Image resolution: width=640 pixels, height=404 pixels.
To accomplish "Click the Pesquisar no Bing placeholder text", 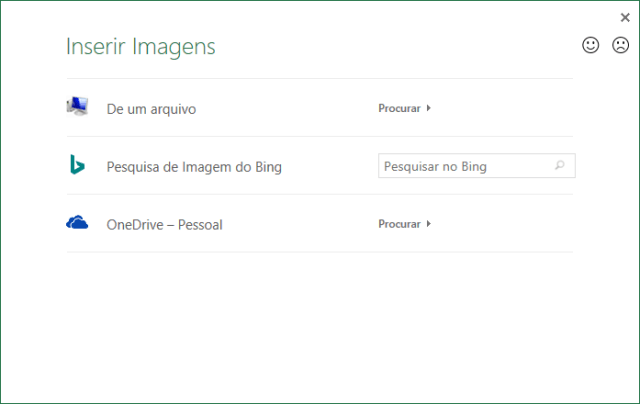I will tap(435, 166).
